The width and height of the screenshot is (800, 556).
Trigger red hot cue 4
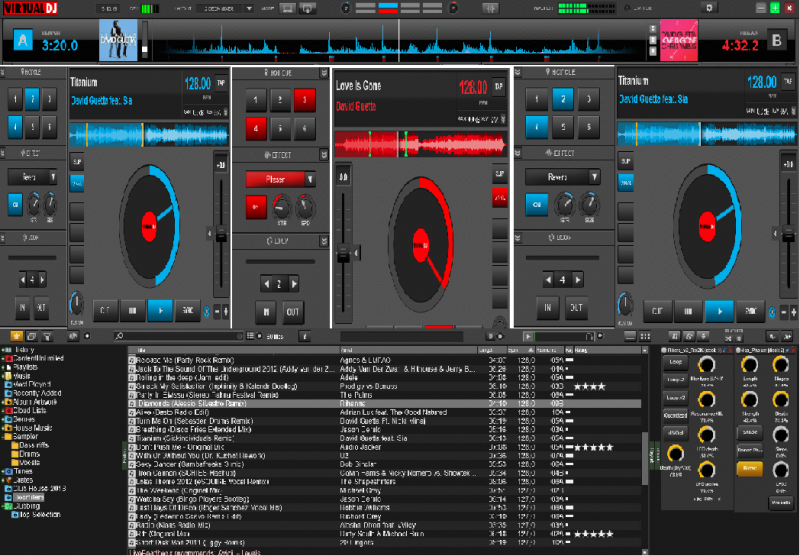click(x=256, y=129)
